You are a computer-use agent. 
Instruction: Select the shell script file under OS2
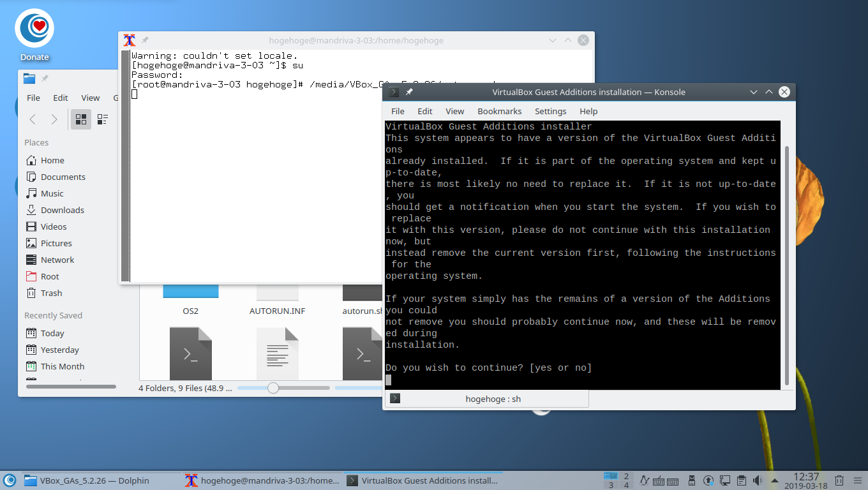190,353
